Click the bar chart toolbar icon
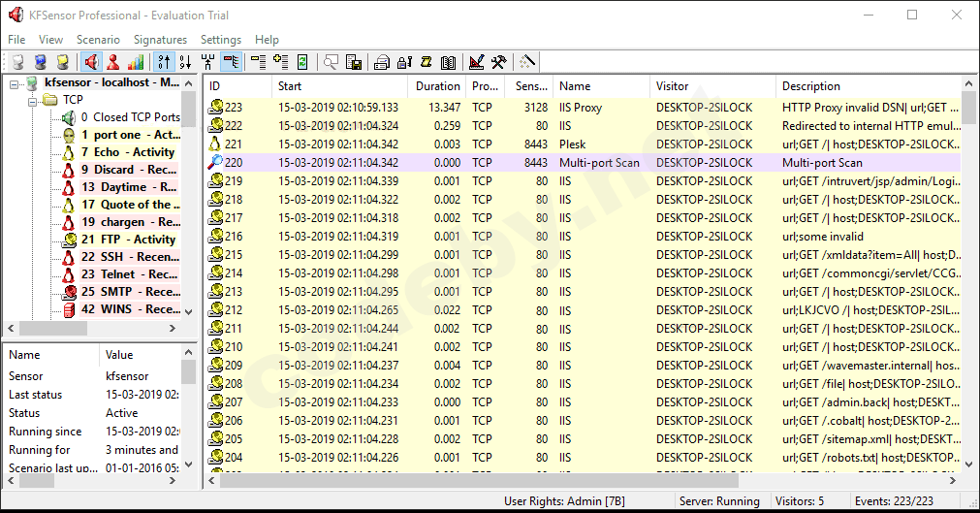Viewport: 980px width, 513px height. 136,62
